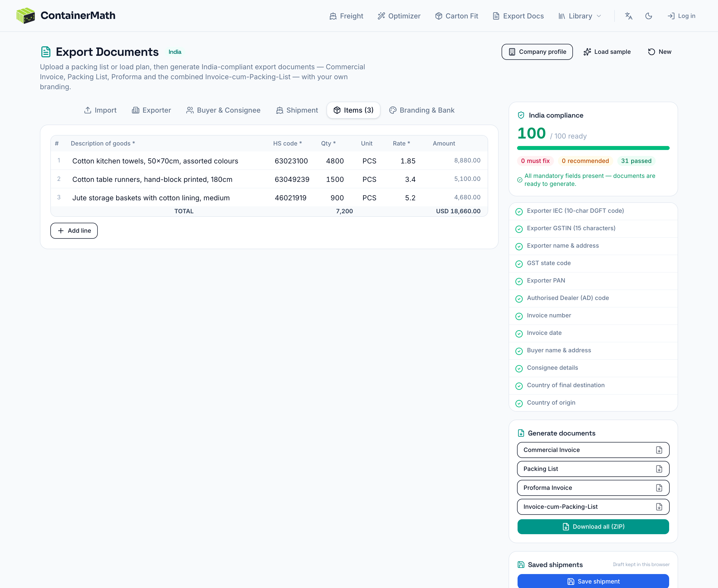Expand the Library dropdown menu

pos(580,16)
